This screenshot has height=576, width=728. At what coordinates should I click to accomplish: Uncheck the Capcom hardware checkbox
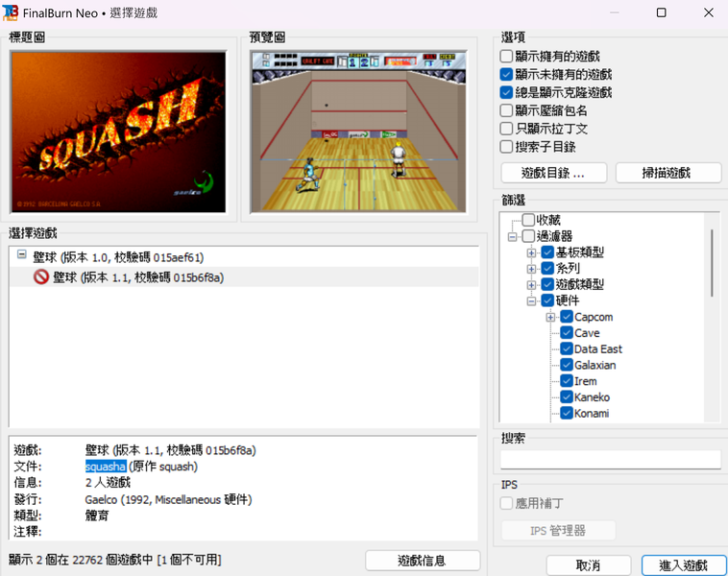[x=567, y=317]
